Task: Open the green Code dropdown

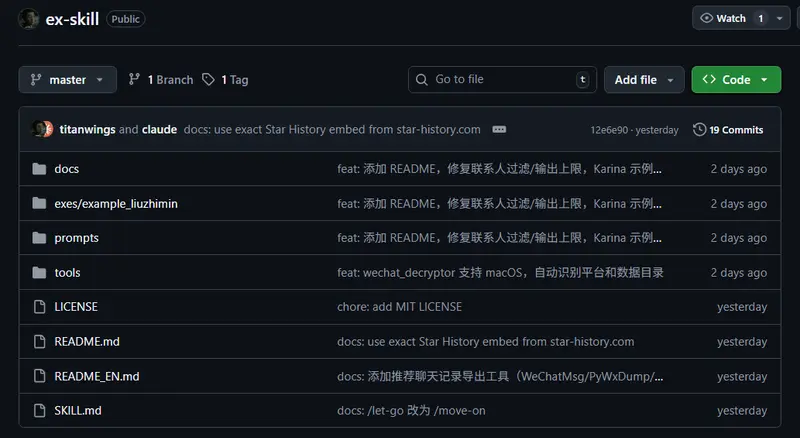Action: tap(736, 80)
